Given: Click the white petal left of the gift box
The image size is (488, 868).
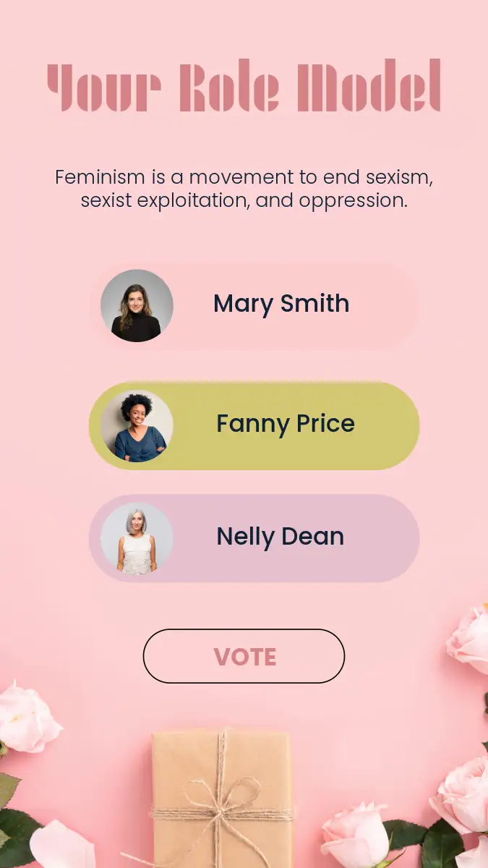Looking at the screenshot, I should (x=64, y=845).
